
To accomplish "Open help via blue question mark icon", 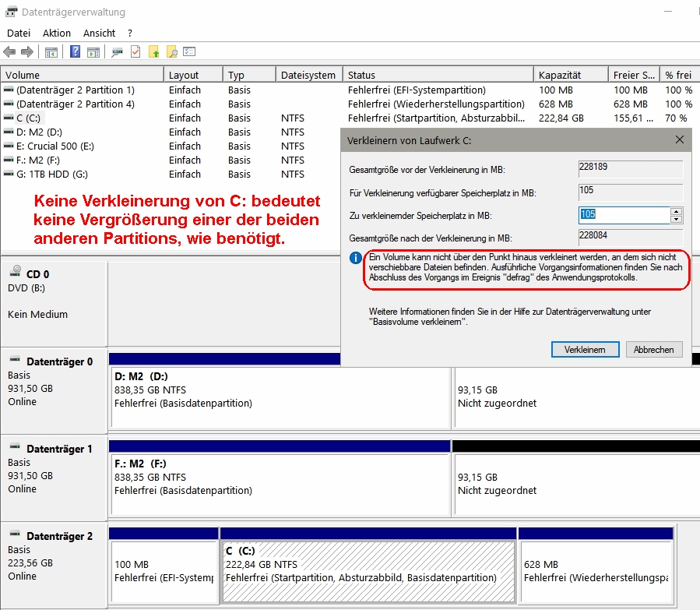I will tap(76, 52).
